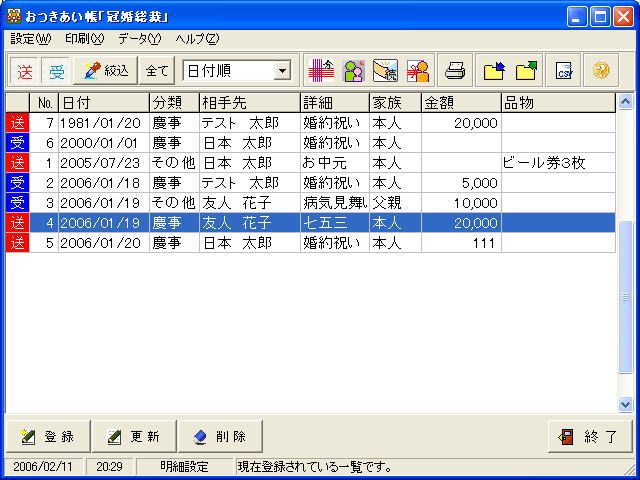This screenshot has width=640, height=480.
Task: Open the 日付順 sort order dropdown
Action: tap(282, 71)
